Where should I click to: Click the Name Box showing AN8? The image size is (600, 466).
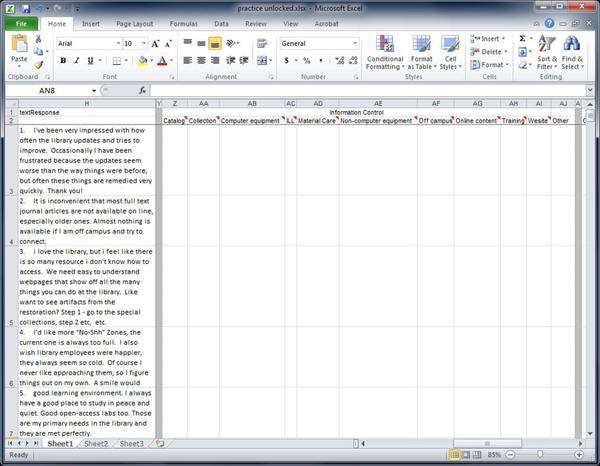45,90
